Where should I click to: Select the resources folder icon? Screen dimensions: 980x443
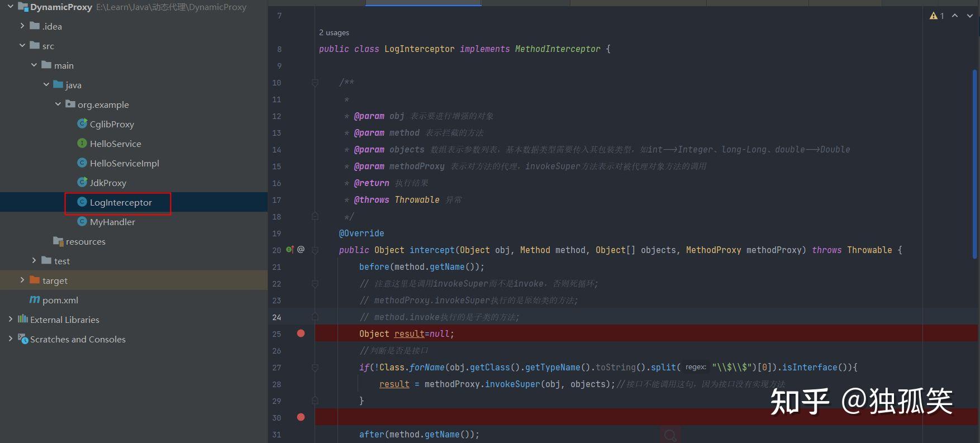[58, 241]
